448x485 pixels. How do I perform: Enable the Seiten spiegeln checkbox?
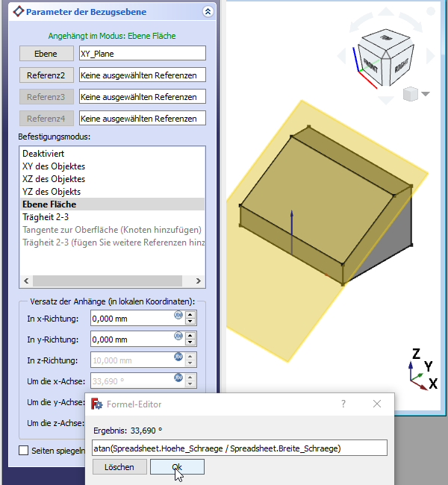pos(23,450)
